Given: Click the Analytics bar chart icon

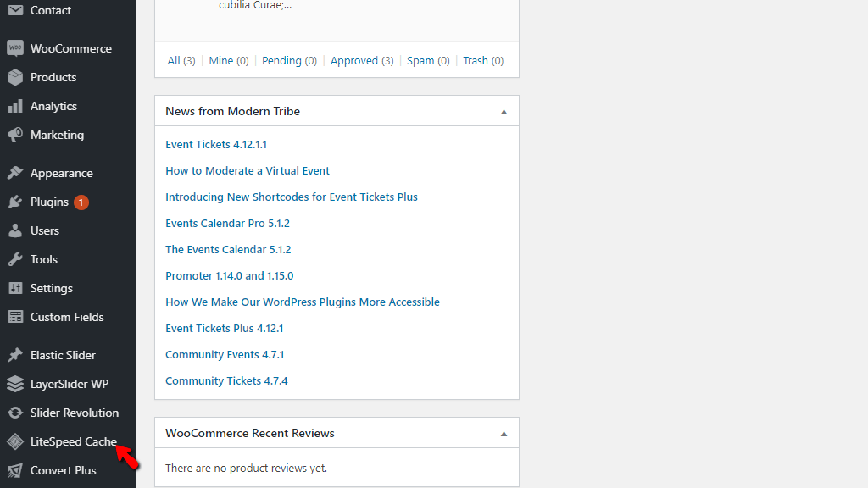Looking at the screenshot, I should (15, 106).
